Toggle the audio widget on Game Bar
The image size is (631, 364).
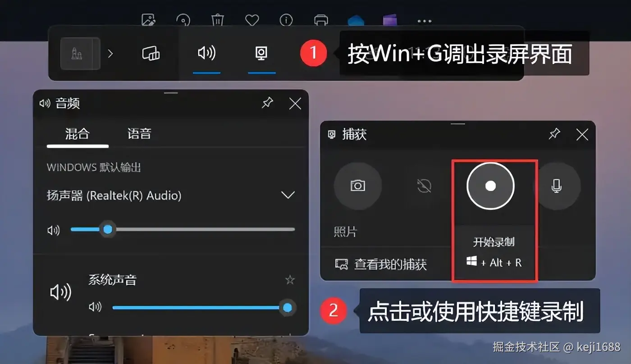206,54
